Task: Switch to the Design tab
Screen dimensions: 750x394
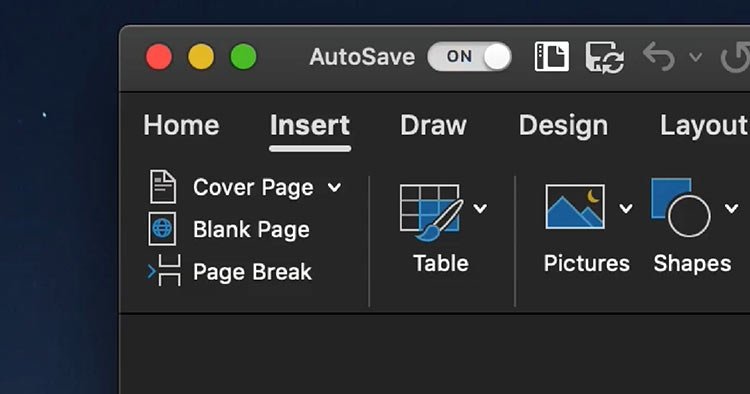Action: coord(563,125)
